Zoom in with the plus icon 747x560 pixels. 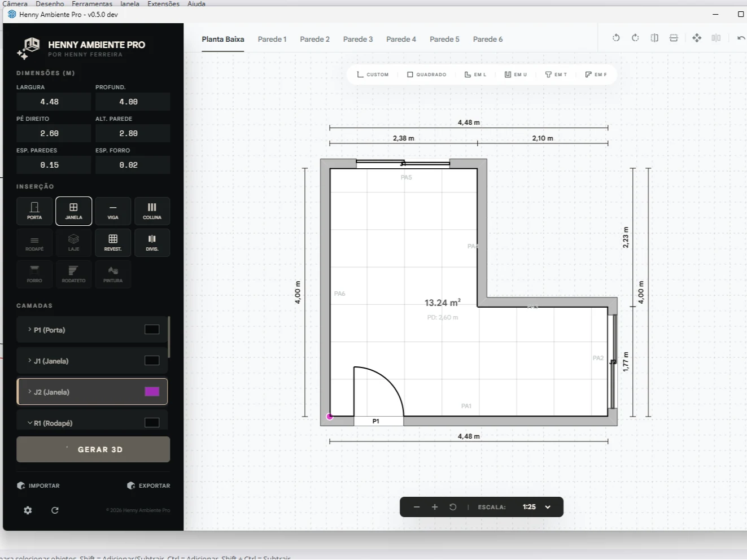click(x=435, y=507)
